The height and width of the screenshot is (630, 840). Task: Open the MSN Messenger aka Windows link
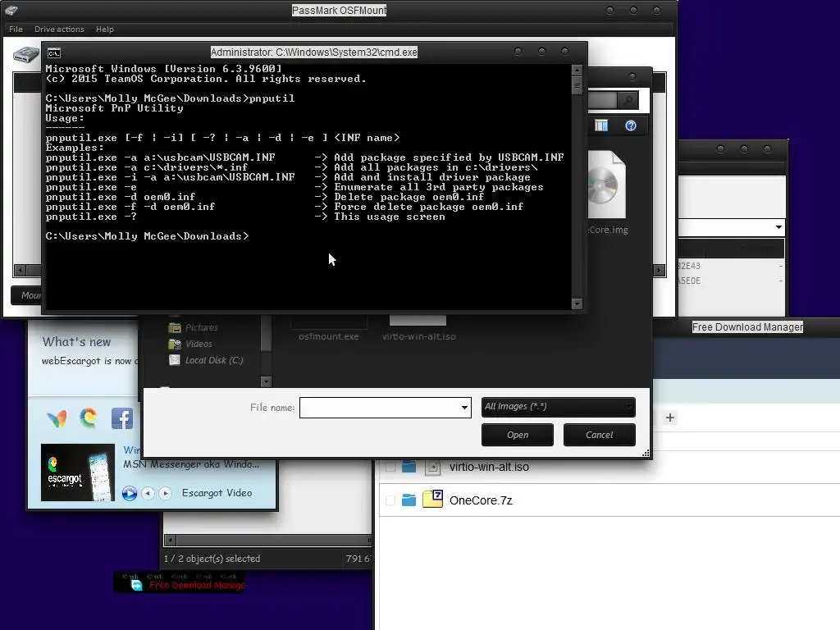[191, 464]
